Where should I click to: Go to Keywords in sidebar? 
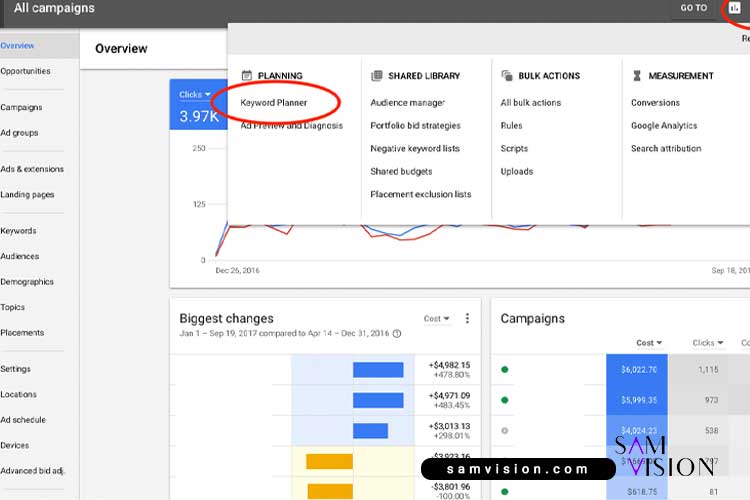point(18,231)
